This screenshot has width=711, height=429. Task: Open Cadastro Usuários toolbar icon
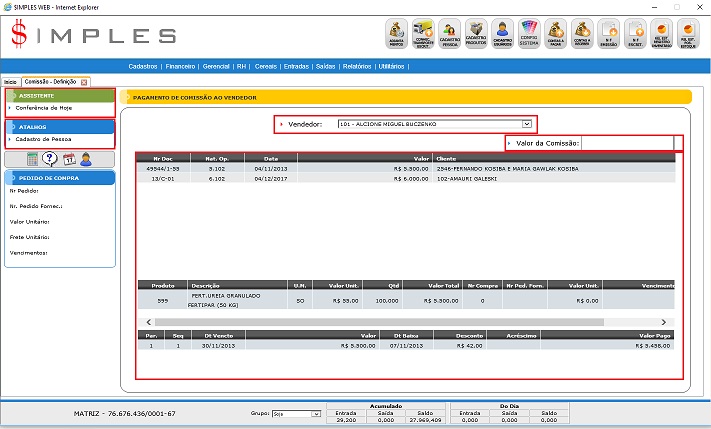(x=503, y=34)
